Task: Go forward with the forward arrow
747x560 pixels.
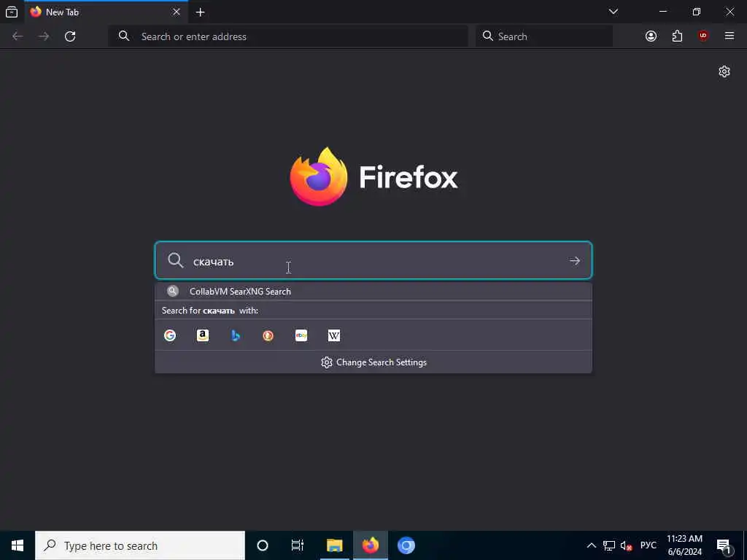Action: click(x=44, y=36)
